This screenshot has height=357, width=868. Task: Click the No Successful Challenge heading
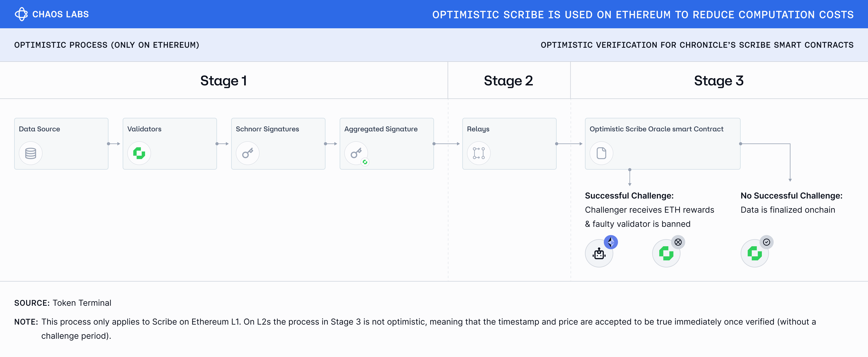pyautogui.click(x=792, y=196)
